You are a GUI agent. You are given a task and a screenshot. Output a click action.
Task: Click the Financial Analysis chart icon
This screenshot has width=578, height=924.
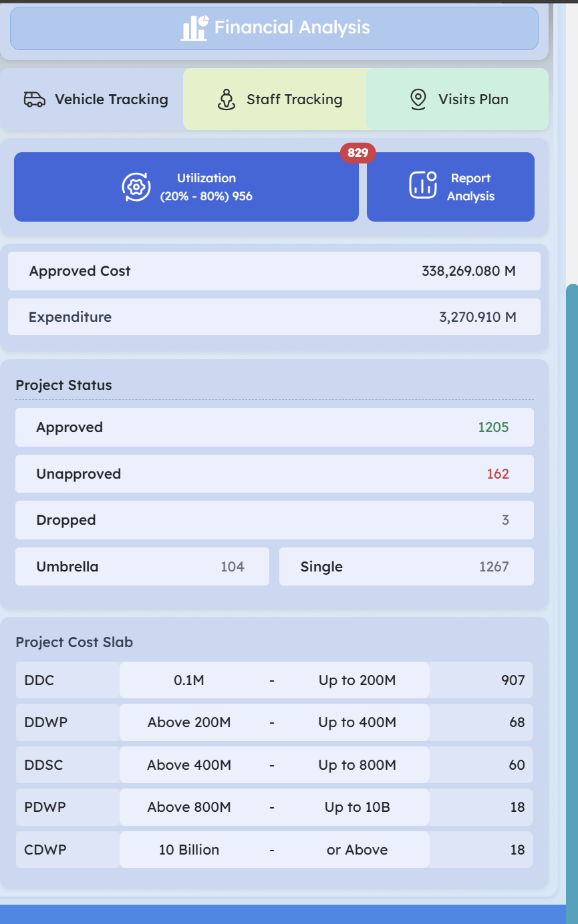[x=194, y=28]
